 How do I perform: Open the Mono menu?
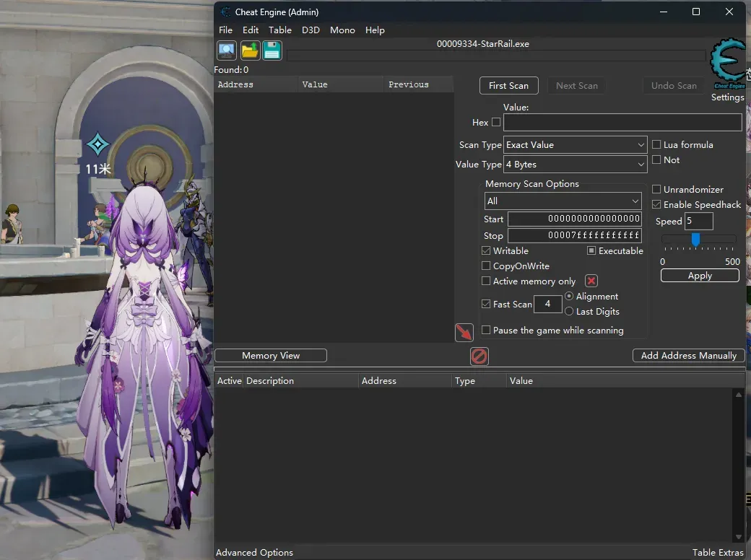pyautogui.click(x=342, y=30)
